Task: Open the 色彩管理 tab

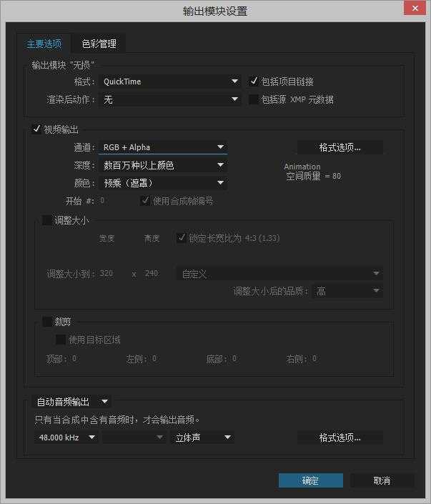Action: pyautogui.click(x=99, y=44)
